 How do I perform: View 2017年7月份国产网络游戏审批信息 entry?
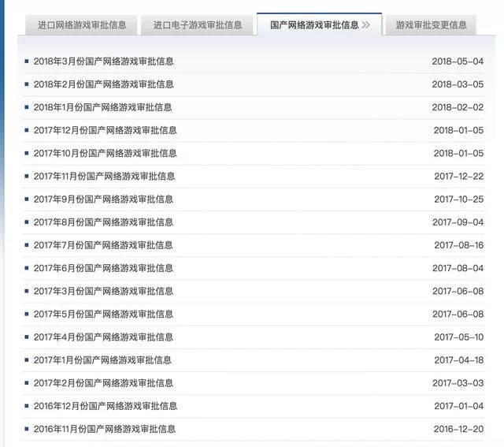[x=104, y=245]
